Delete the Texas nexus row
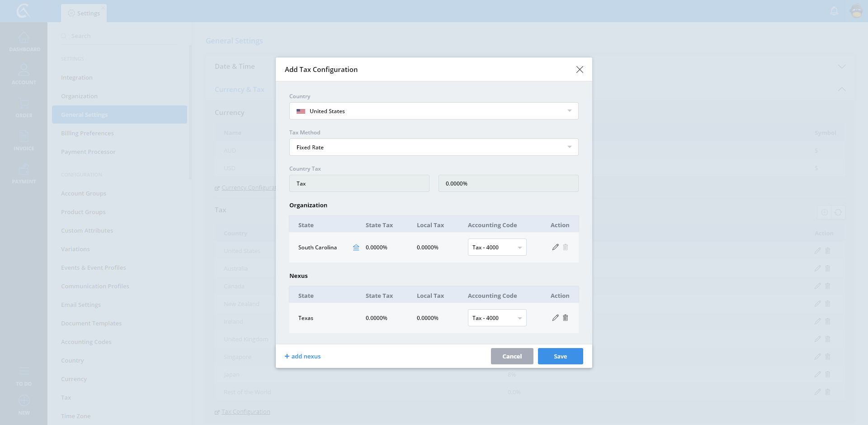 tap(565, 318)
